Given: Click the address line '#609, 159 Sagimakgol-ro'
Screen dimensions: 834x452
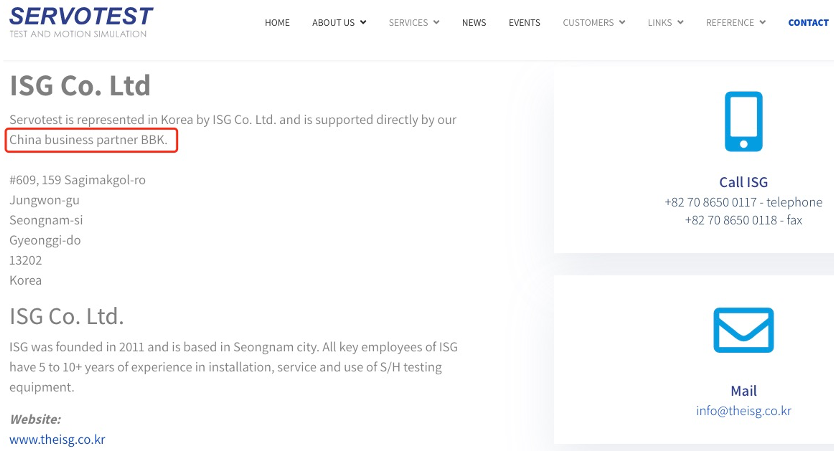Looking at the screenshot, I should click(x=78, y=180).
